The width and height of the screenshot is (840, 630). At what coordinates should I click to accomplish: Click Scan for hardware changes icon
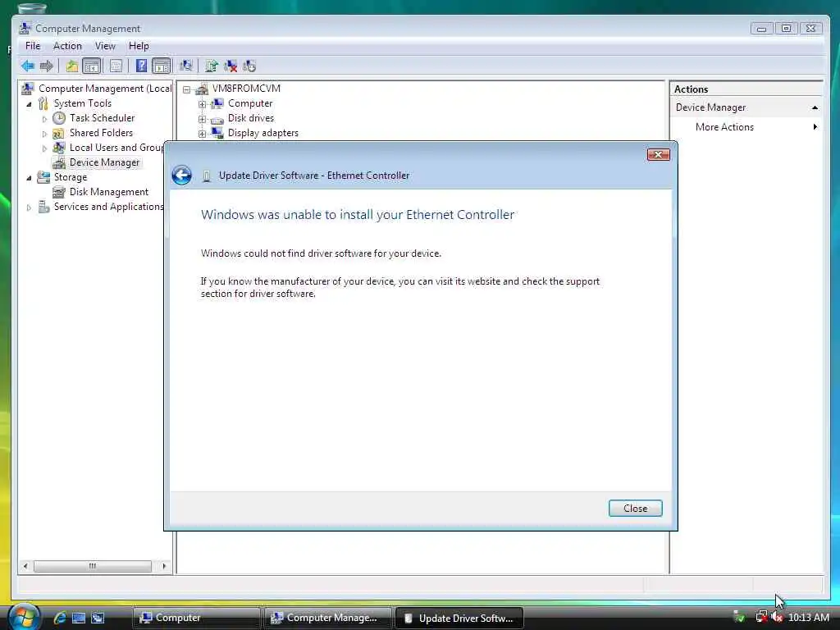[x=186, y=66]
